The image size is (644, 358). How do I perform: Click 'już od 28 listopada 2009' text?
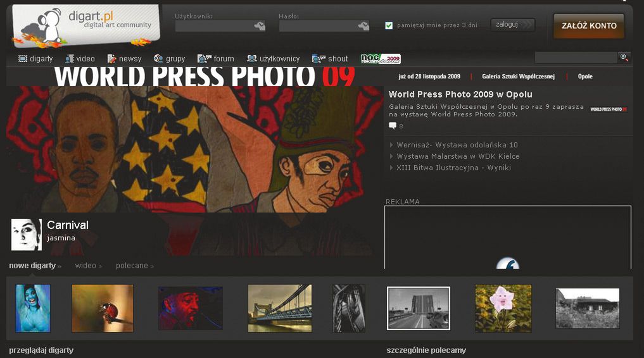coord(429,77)
